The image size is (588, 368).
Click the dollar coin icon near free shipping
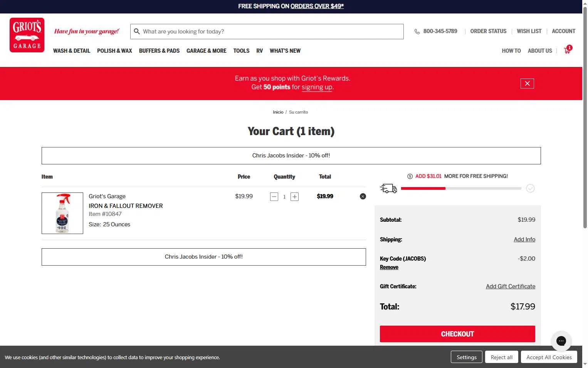[410, 176]
